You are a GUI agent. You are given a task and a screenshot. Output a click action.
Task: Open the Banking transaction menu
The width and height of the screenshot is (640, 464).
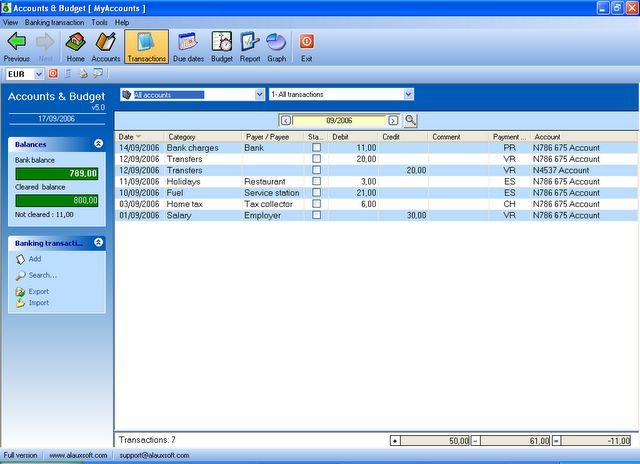click(55, 22)
